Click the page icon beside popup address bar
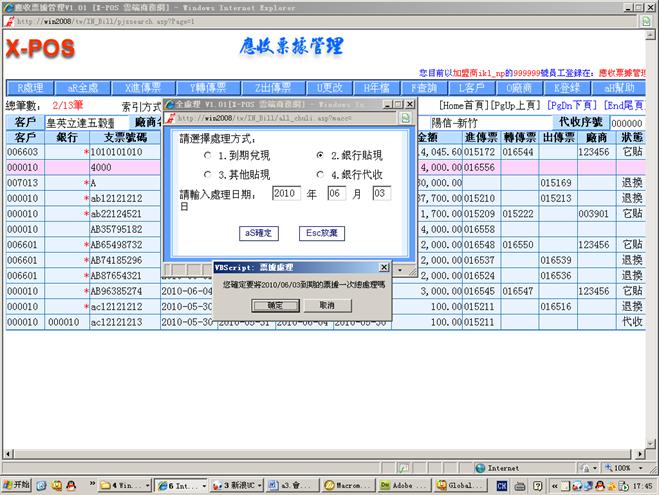The height and width of the screenshot is (495, 659). [405, 118]
